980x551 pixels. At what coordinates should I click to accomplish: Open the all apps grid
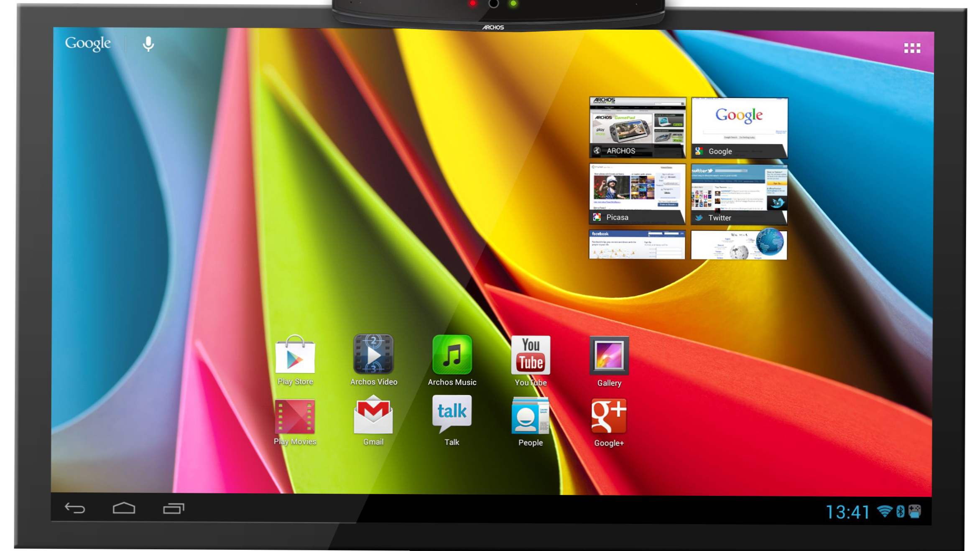912,48
